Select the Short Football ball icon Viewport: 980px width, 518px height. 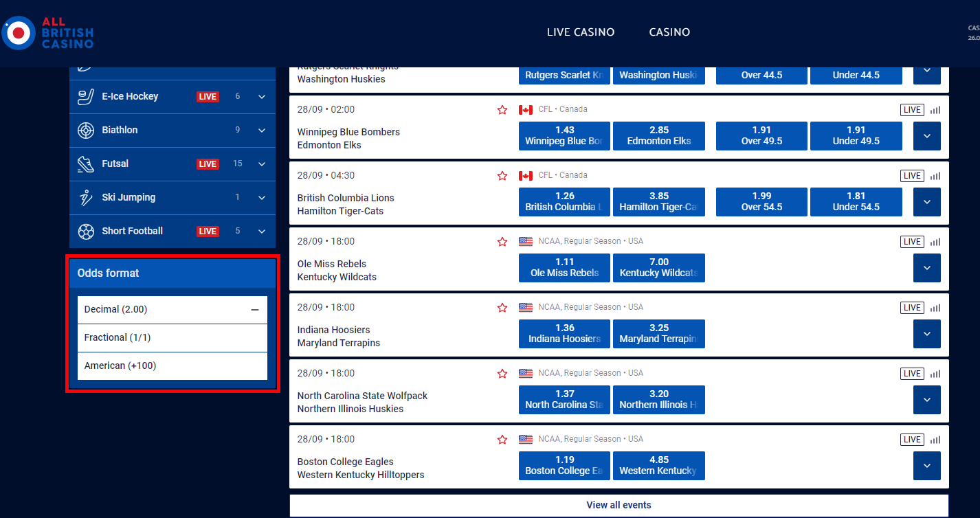pos(85,231)
